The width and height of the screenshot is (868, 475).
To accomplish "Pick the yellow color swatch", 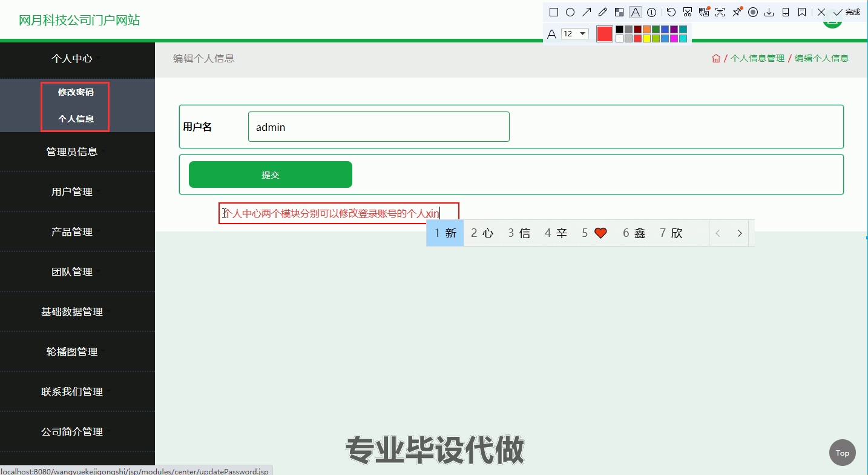I will tap(646, 39).
